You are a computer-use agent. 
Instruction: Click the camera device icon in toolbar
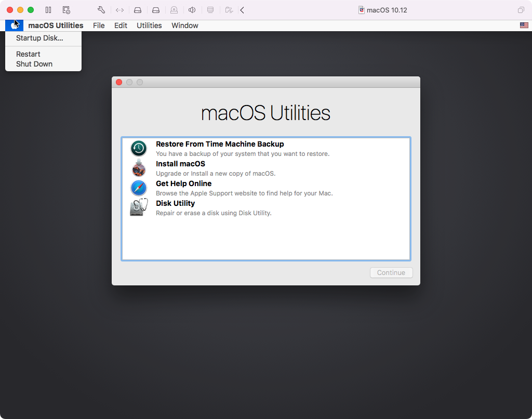(174, 10)
